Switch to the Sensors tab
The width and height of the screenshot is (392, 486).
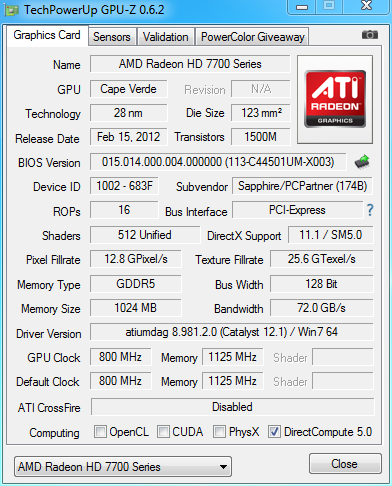(x=112, y=37)
